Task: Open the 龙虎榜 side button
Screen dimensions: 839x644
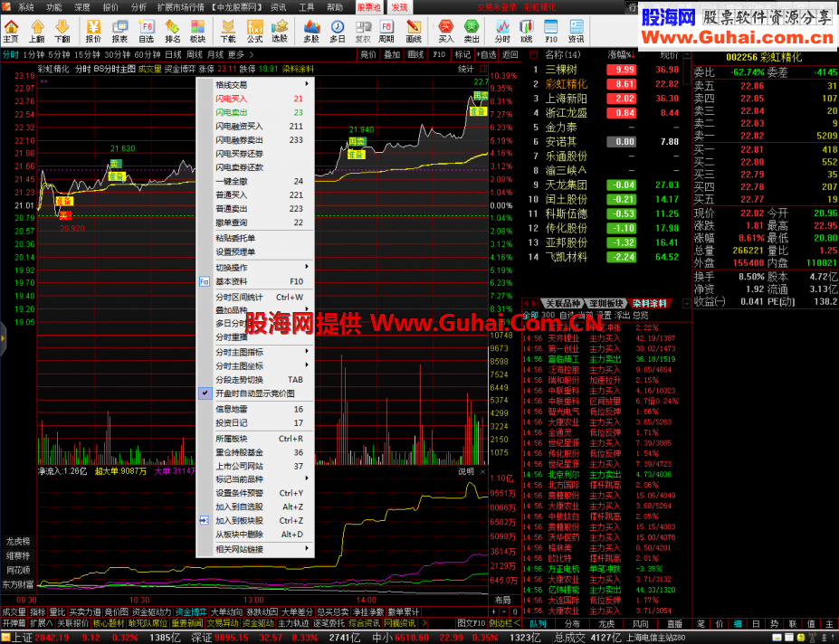Action: click(x=18, y=541)
